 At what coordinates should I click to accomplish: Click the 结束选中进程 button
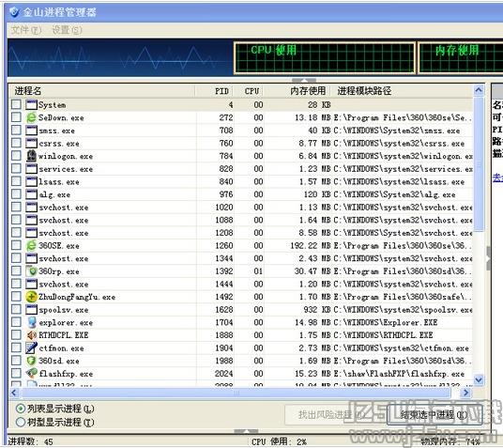click(434, 415)
